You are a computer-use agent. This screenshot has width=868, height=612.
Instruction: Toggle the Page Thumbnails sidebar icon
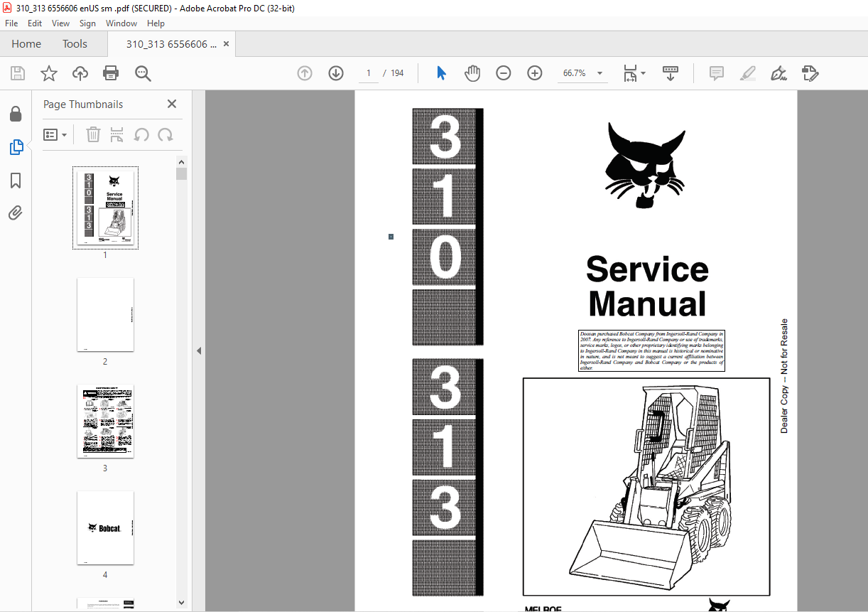pos(16,147)
